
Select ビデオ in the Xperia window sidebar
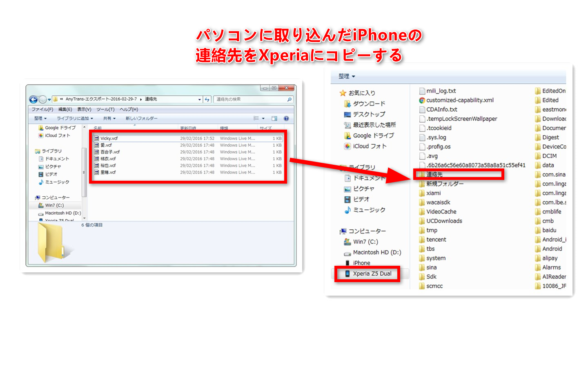click(x=357, y=200)
